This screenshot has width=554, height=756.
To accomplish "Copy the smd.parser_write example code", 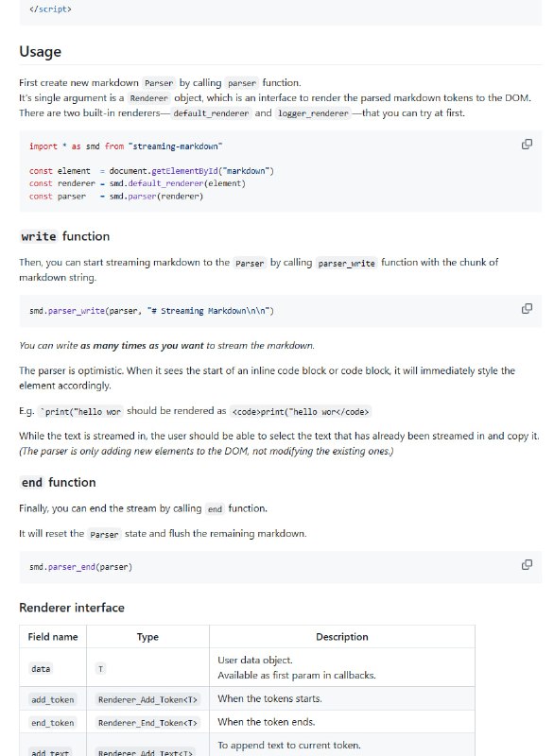I will pyautogui.click(x=526, y=307).
